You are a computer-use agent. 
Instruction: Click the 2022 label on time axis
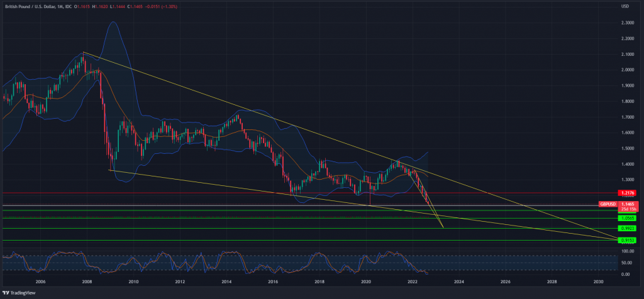413,282
